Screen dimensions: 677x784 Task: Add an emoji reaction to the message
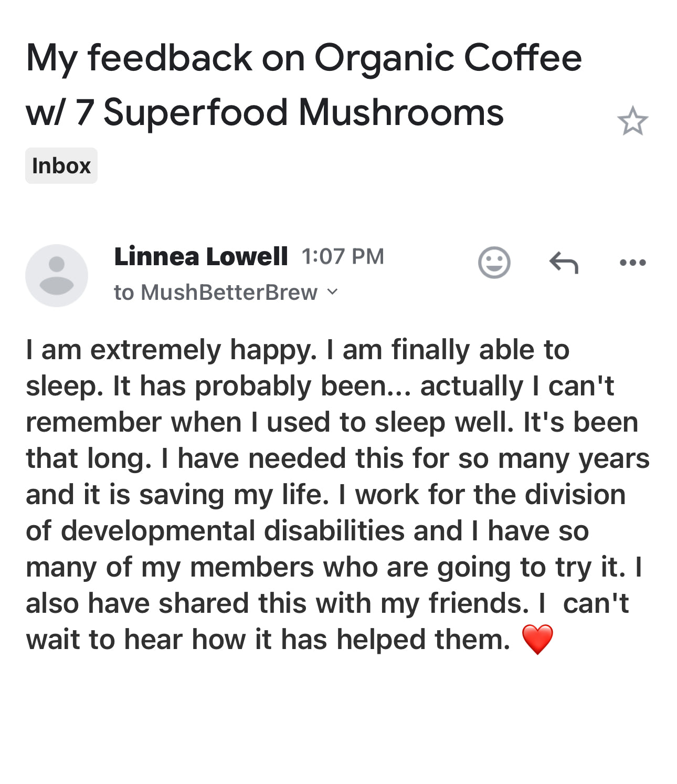pos(494,262)
